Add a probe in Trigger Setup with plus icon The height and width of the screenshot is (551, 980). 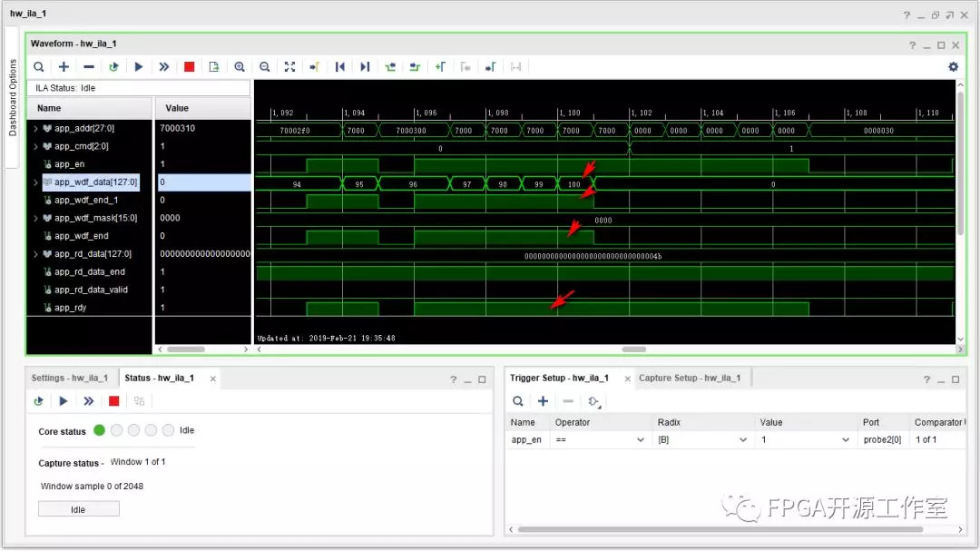(x=543, y=400)
